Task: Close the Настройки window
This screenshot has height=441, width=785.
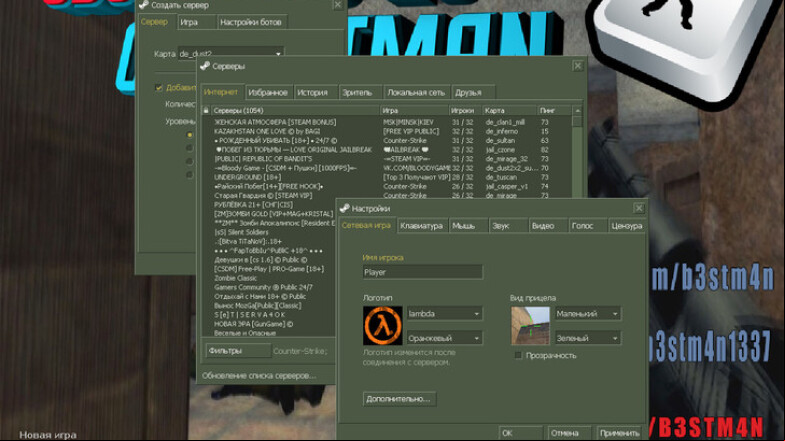Action: (639, 208)
